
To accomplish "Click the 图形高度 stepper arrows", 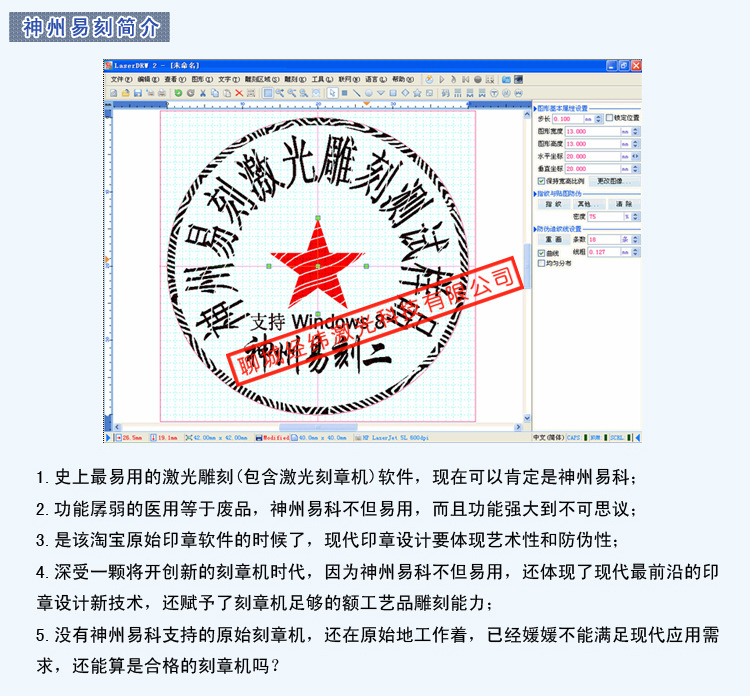I will tap(635, 144).
